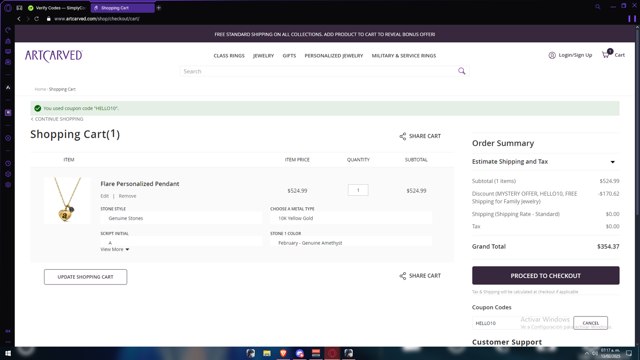This screenshot has height=360, width=640.
Task: Click the quantity input box
Action: (358, 190)
